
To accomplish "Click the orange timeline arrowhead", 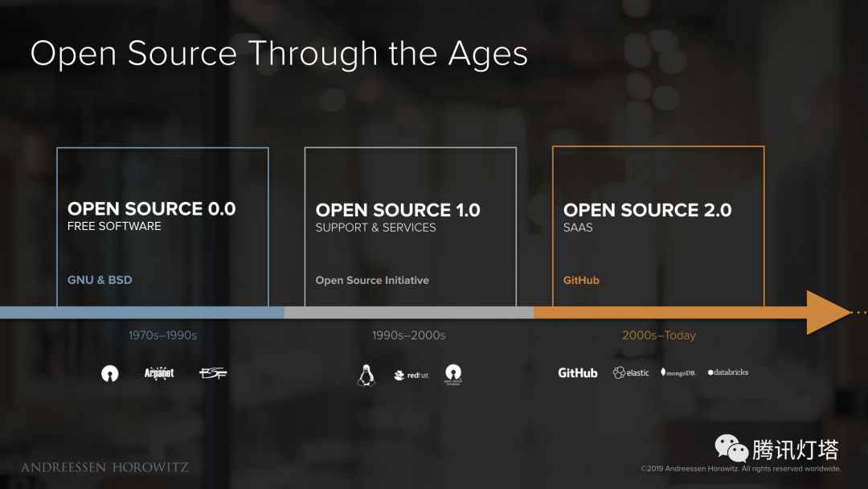I will [x=828, y=312].
